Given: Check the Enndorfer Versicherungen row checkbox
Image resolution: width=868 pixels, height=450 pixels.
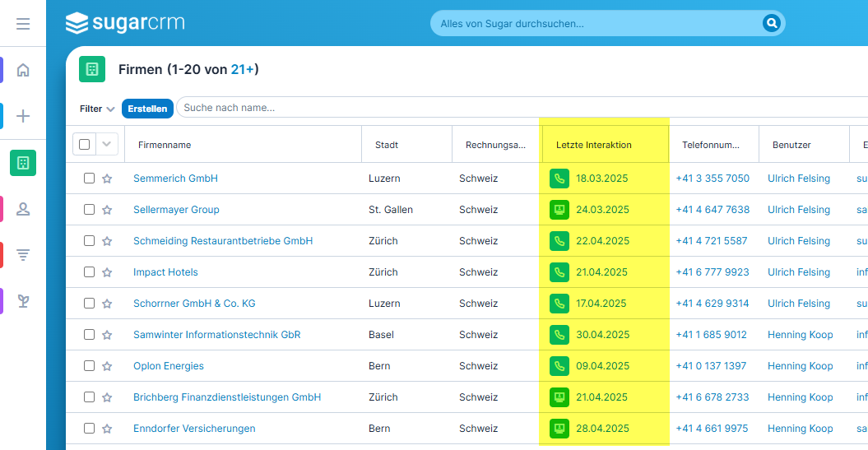Looking at the screenshot, I should (89, 429).
